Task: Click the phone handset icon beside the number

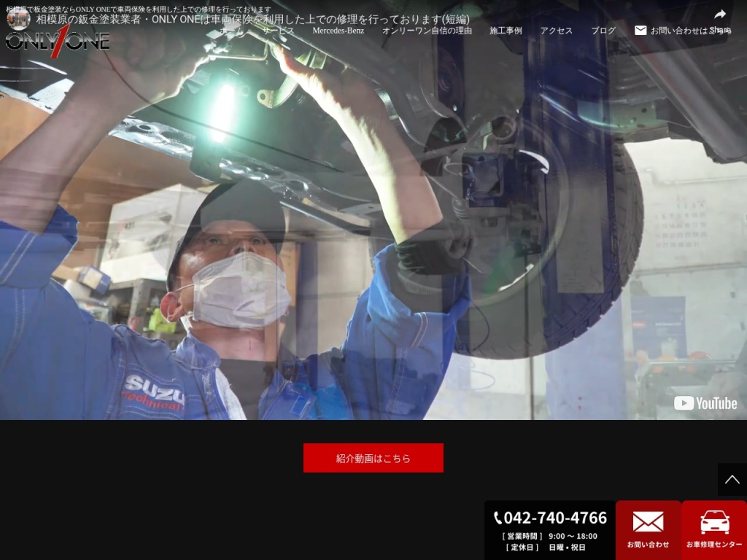Action: 498,518
